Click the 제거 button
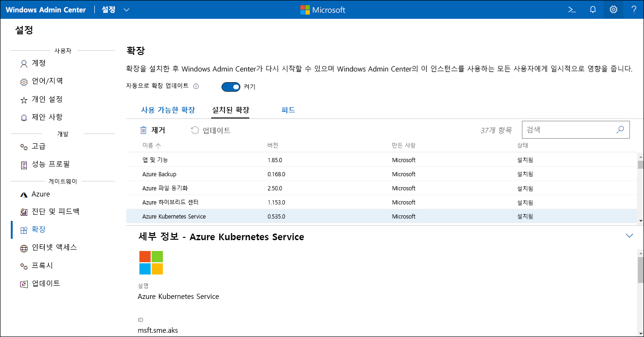 click(x=153, y=130)
